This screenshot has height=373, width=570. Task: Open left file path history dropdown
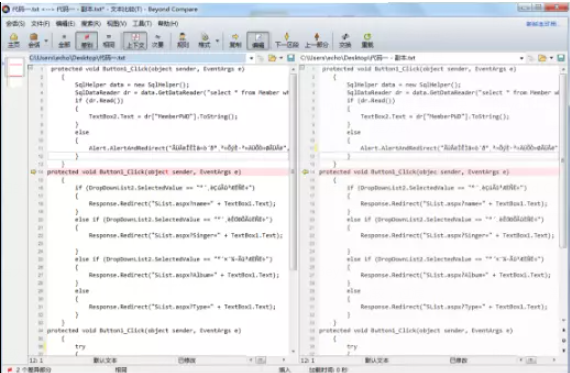point(251,58)
